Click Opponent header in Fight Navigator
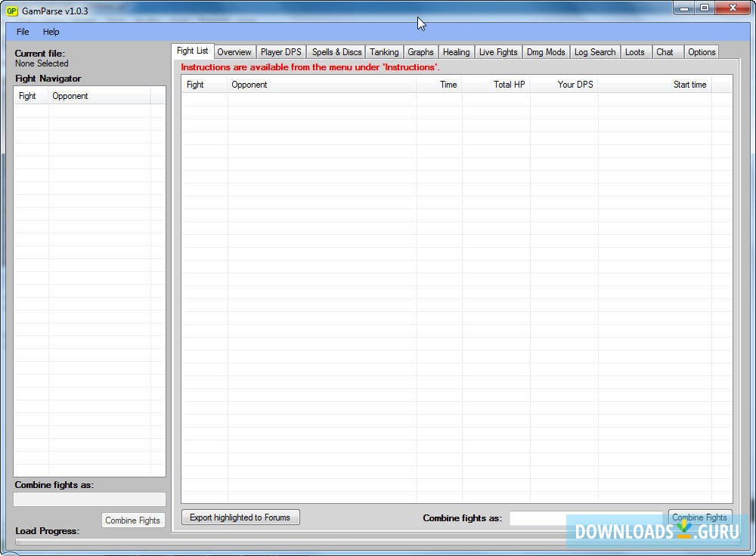This screenshot has width=756, height=556. (x=99, y=96)
